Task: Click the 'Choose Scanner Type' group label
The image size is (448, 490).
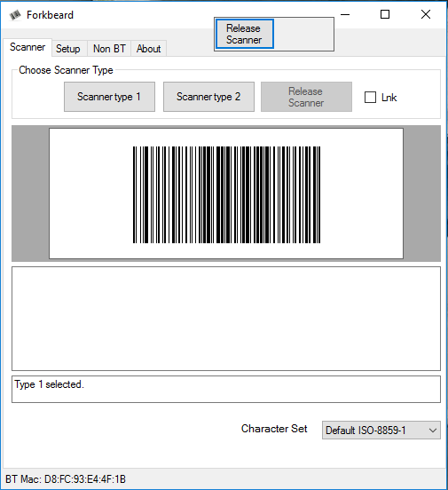Action: coord(66,70)
